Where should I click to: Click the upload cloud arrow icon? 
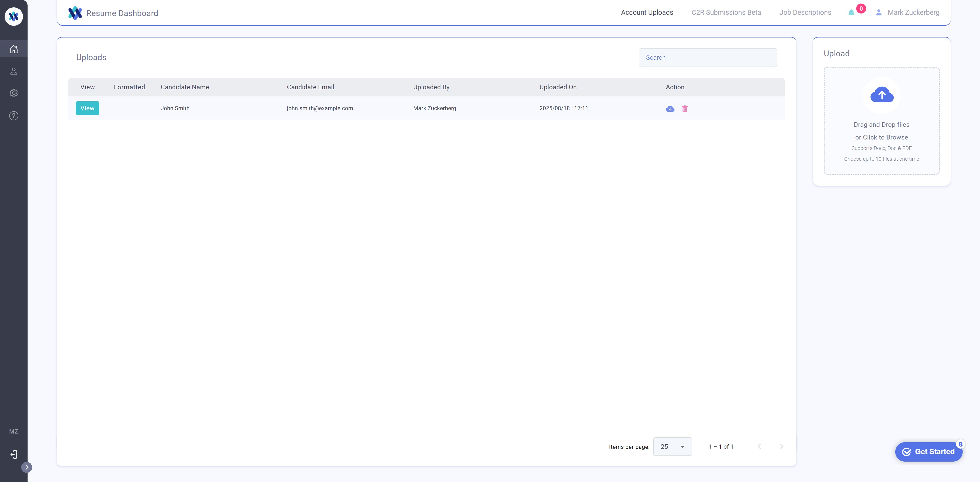pyautogui.click(x=881, y=95)
